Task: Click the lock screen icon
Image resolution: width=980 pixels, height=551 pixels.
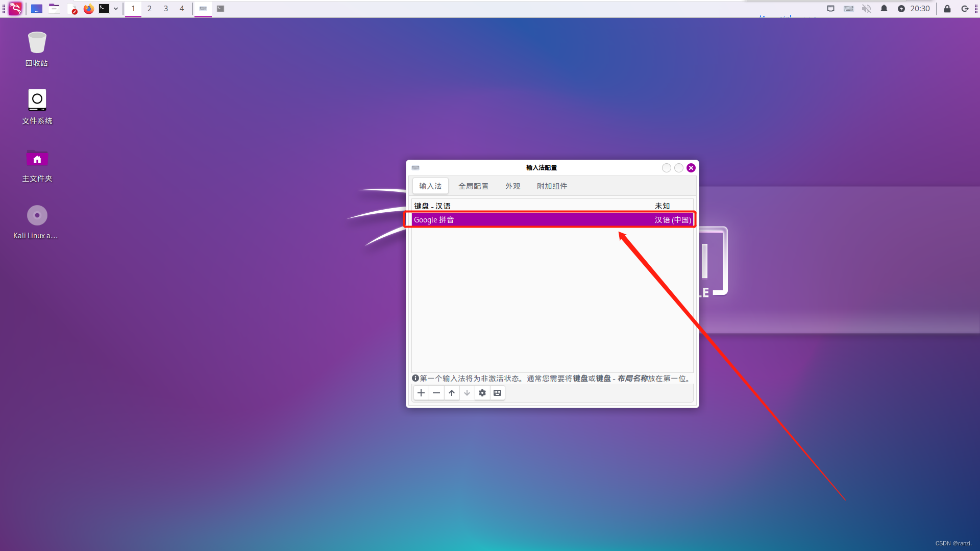Action: pos(947,9)
